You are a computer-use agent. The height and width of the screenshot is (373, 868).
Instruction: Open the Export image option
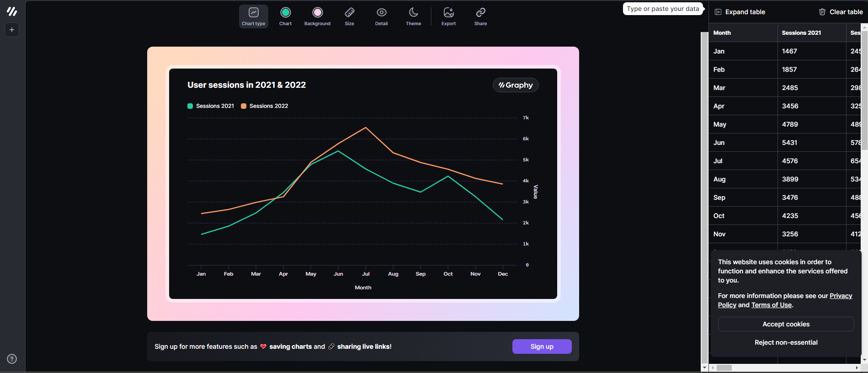pyautogui.click(x=448, y=16)
